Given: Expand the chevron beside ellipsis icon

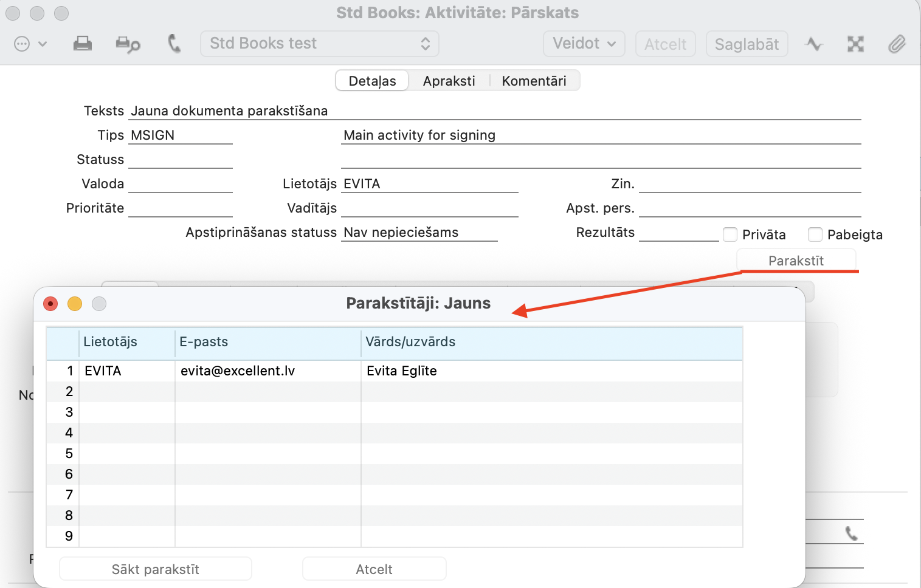Looking at the screenshot, I should 43,44.
